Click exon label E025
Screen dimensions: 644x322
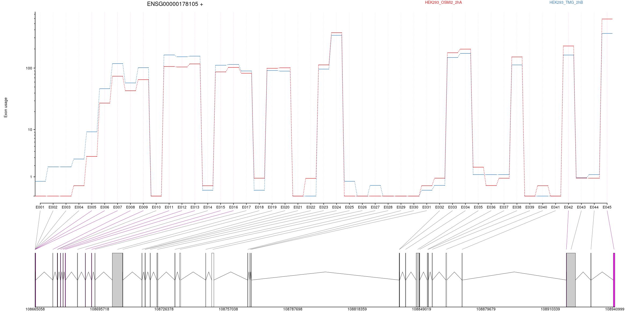pos(349,207)
